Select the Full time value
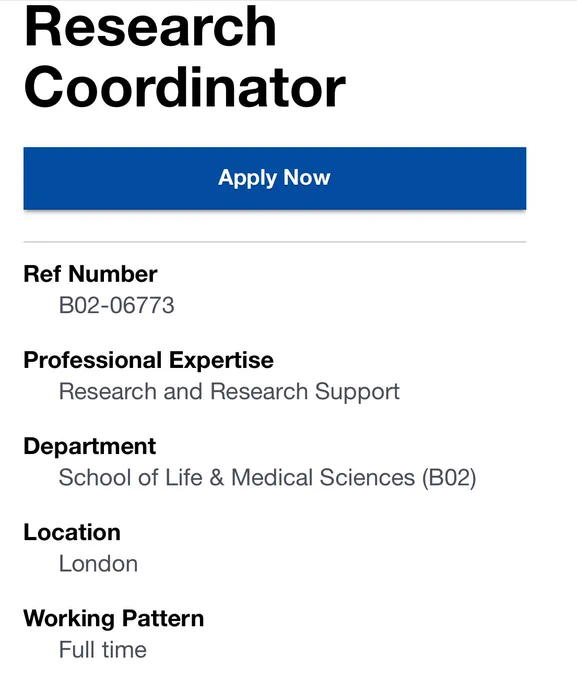This screenshot has width=577, height=680. click(103, 650)
